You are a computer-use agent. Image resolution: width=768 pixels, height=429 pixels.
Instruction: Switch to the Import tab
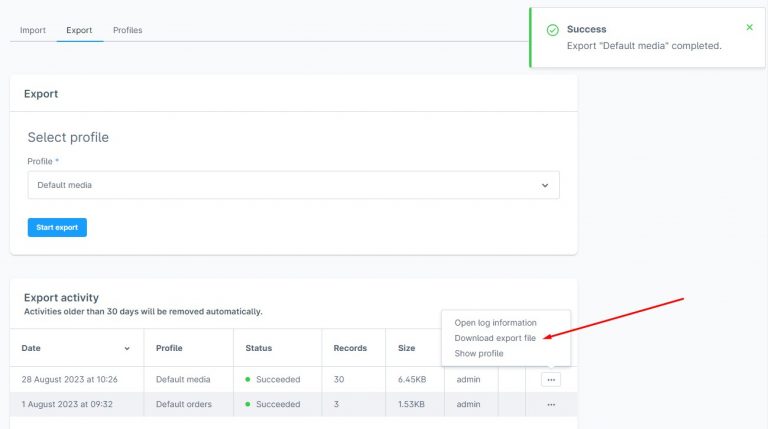coord(33,30)
